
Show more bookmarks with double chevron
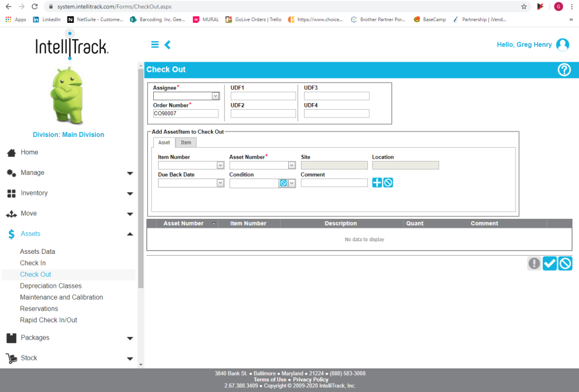(571, 19)
